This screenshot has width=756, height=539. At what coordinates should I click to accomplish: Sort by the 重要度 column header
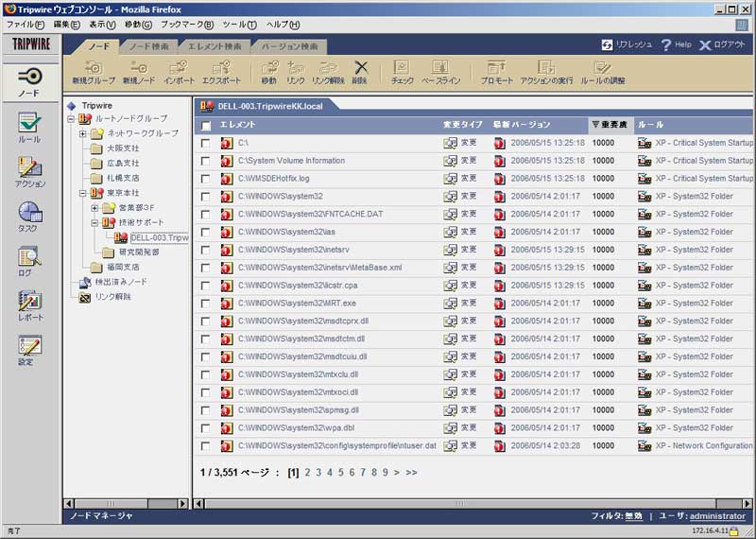(x=610, y=125)
